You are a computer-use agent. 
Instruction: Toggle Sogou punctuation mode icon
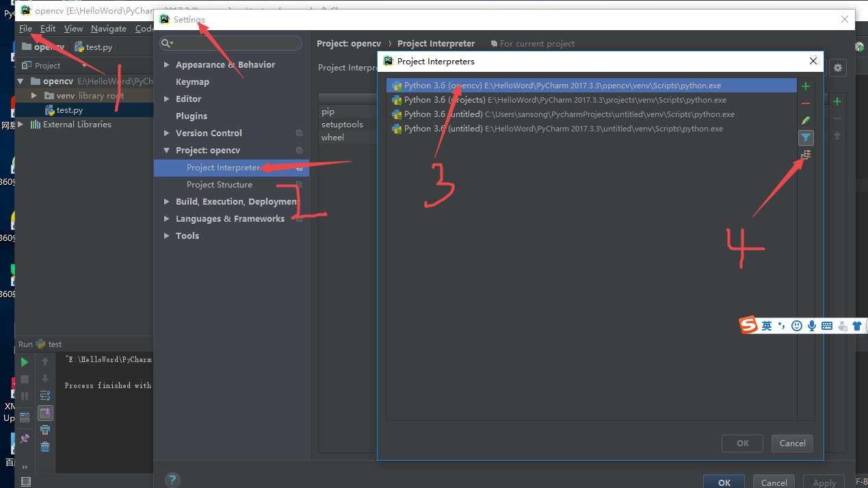[781, 326]
